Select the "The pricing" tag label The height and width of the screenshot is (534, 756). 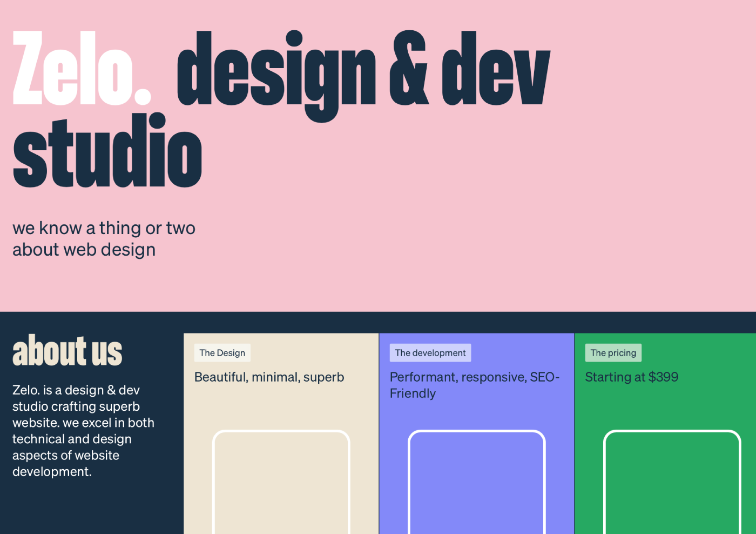click(x=613, y=353)
